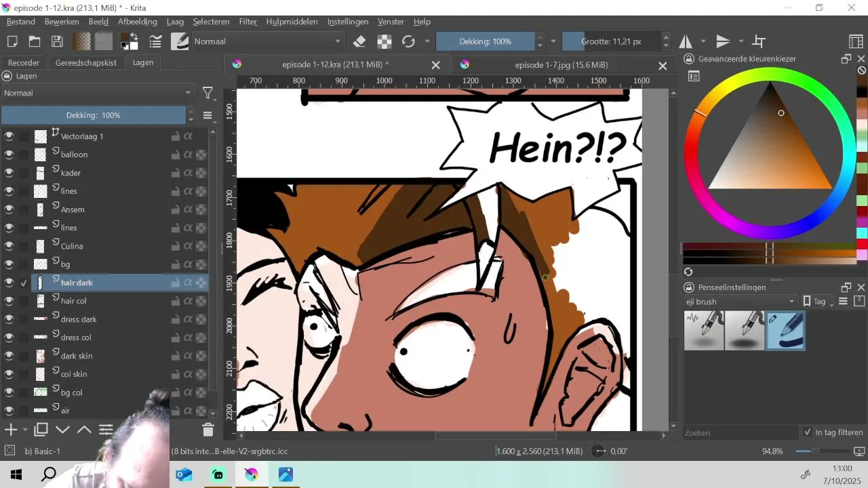Switch to the Gereedschapskist tab
The width and height of the screenshot is (868, 488).
tap(86, 62)
